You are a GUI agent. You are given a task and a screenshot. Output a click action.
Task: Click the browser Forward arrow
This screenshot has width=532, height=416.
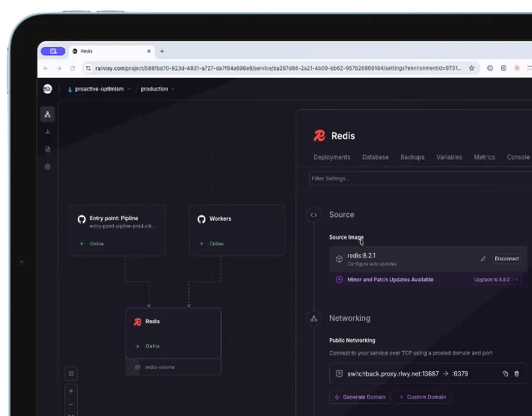(x=59, y=68)
